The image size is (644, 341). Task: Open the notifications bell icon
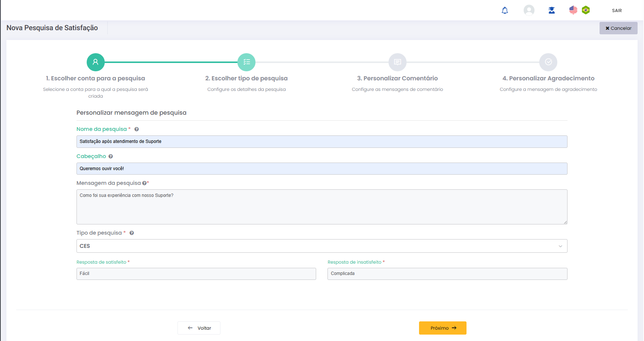(505, 11)
